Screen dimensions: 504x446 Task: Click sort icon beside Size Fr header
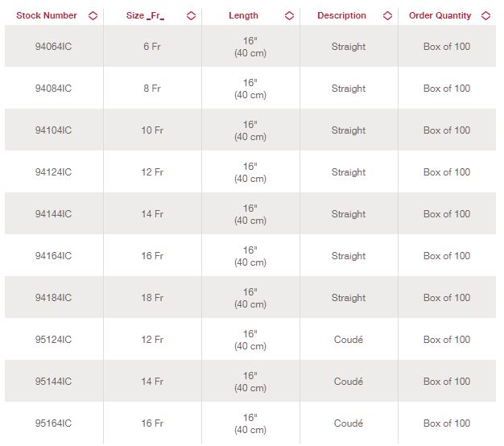(x=191, y=16)
